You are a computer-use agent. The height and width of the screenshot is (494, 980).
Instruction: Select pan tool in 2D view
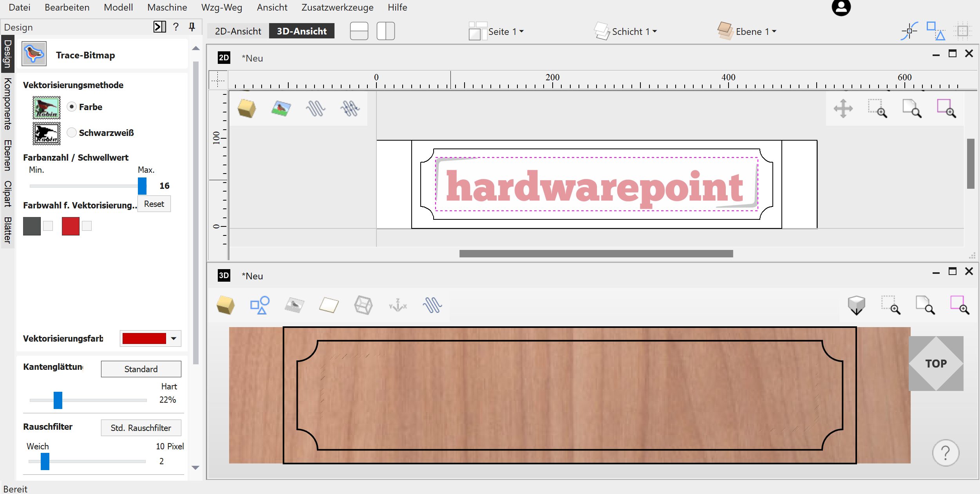(x=843, y=109)
